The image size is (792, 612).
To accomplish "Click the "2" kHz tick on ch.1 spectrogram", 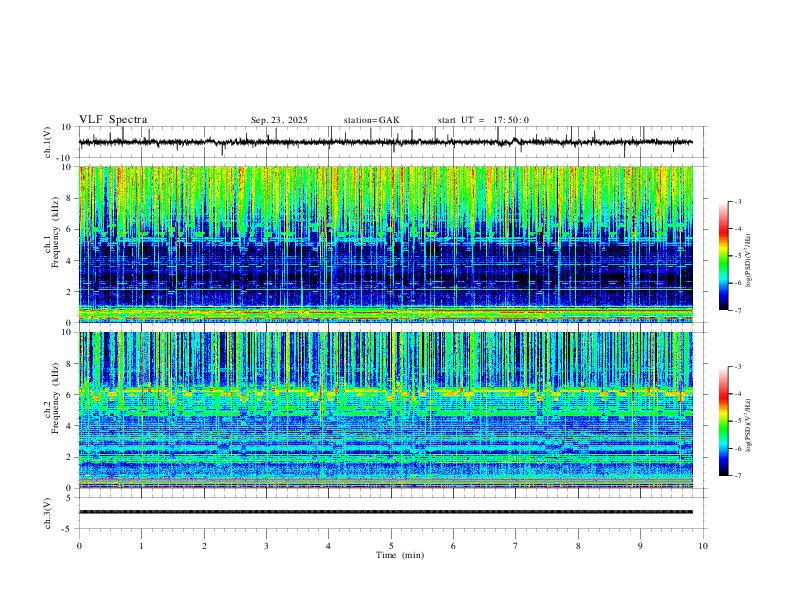I will coord(70,291).
